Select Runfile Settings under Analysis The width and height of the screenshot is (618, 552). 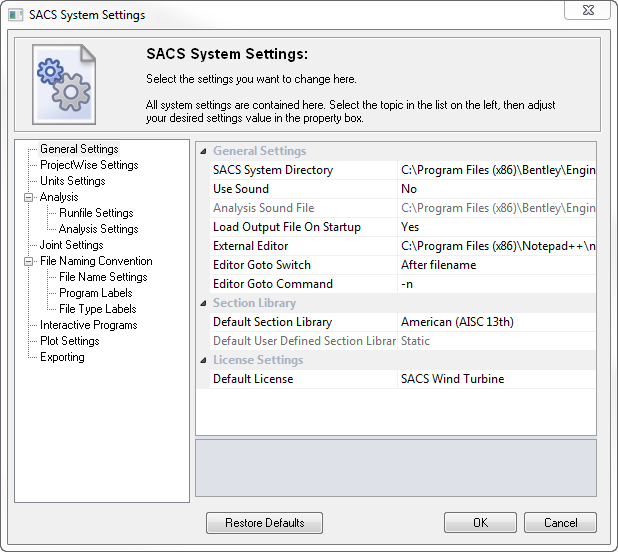pos(96,213)
